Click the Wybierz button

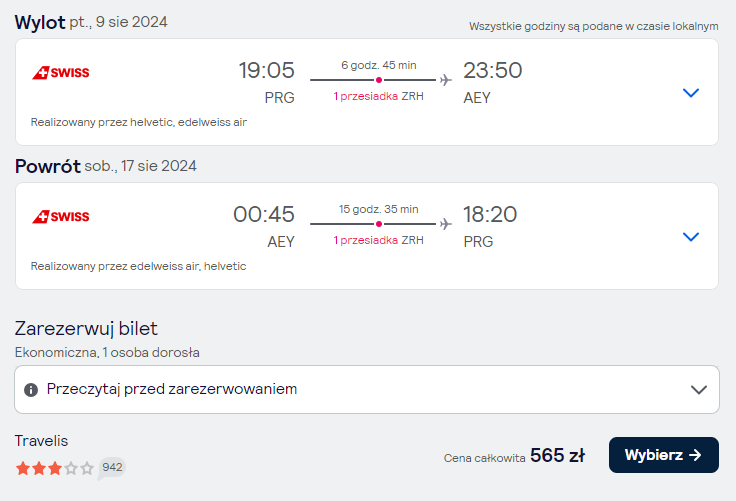coord(663,455)
